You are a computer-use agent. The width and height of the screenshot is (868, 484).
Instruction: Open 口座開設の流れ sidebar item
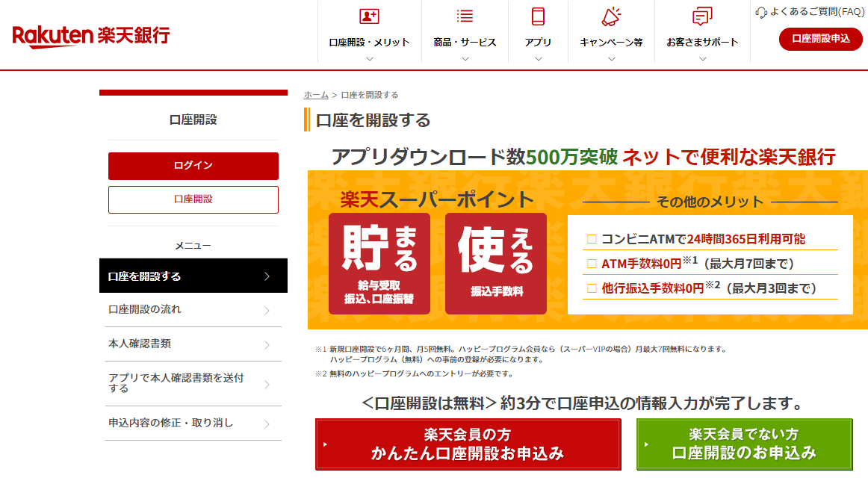click(193, 310)
